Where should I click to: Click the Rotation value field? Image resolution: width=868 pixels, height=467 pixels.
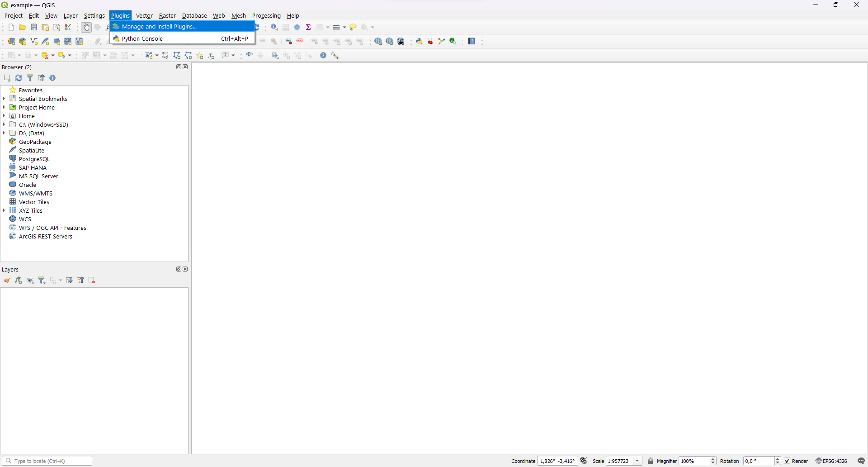[x=759, y=461]
